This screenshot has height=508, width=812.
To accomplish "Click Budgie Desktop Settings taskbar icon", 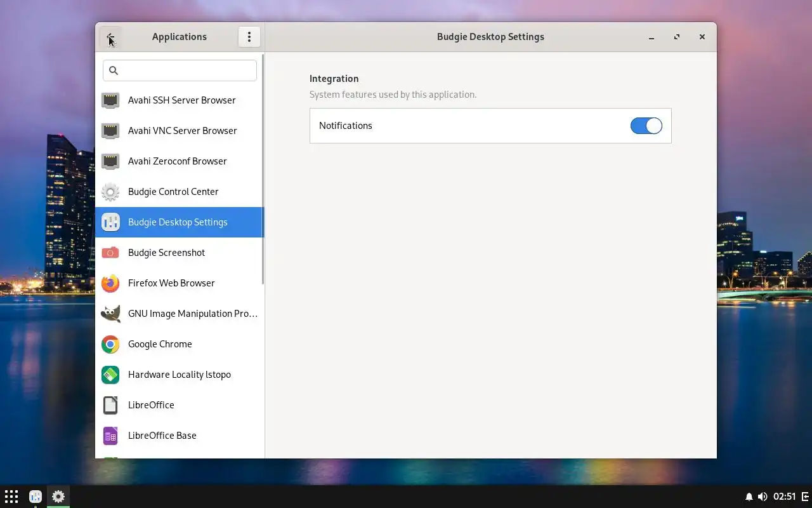I will (36, 497).
